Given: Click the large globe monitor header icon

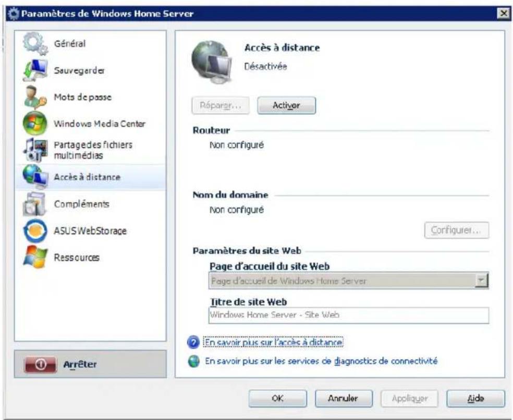Looking at the screenshot, I should 212,61.
